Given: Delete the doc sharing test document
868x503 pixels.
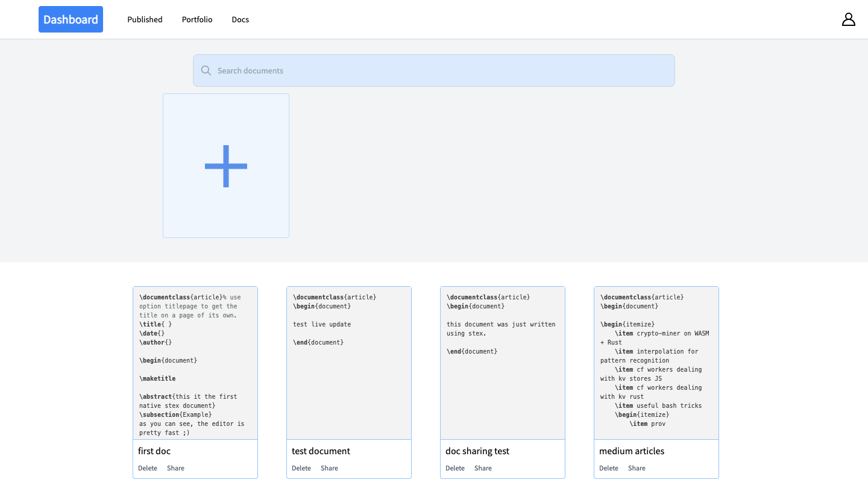Looking at the screenshot, I should click(x=455, y=468).
